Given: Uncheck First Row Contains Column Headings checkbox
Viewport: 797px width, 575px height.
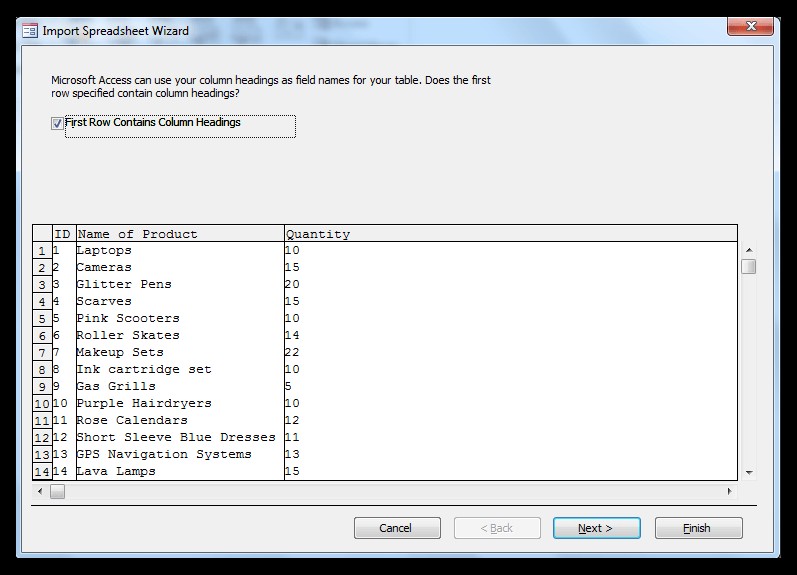Looking at the screenshot, I should (57, 123).
